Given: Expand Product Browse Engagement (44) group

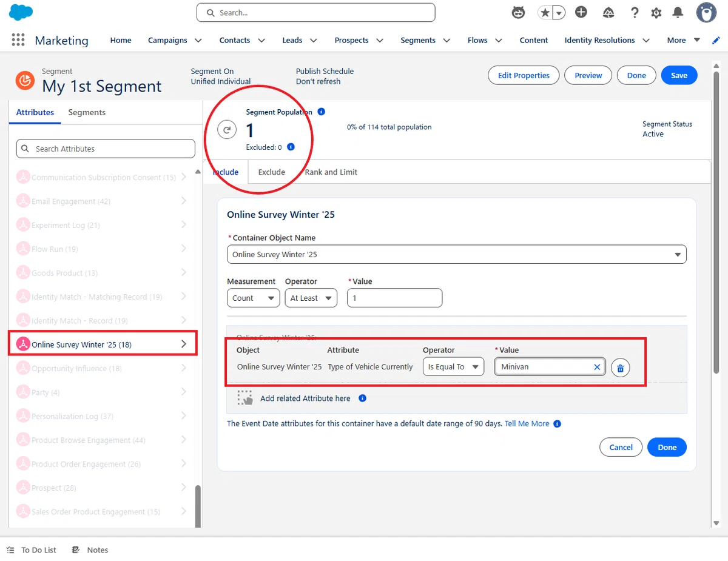Looking at the screenshot, I should point(184,440).
